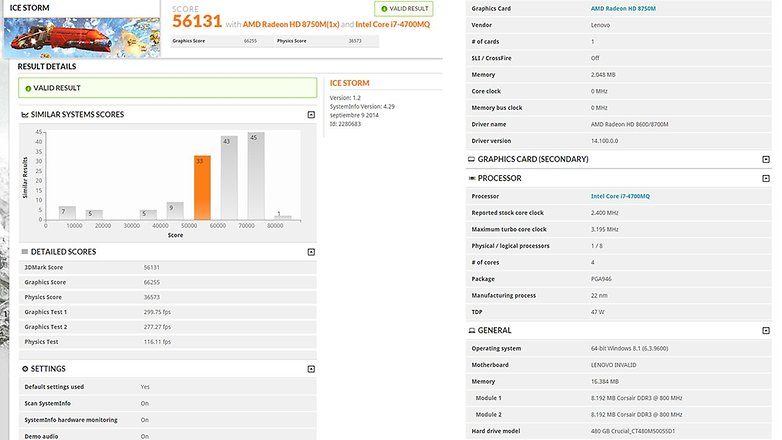Click the Demo audio row

[x=168, y=436]
